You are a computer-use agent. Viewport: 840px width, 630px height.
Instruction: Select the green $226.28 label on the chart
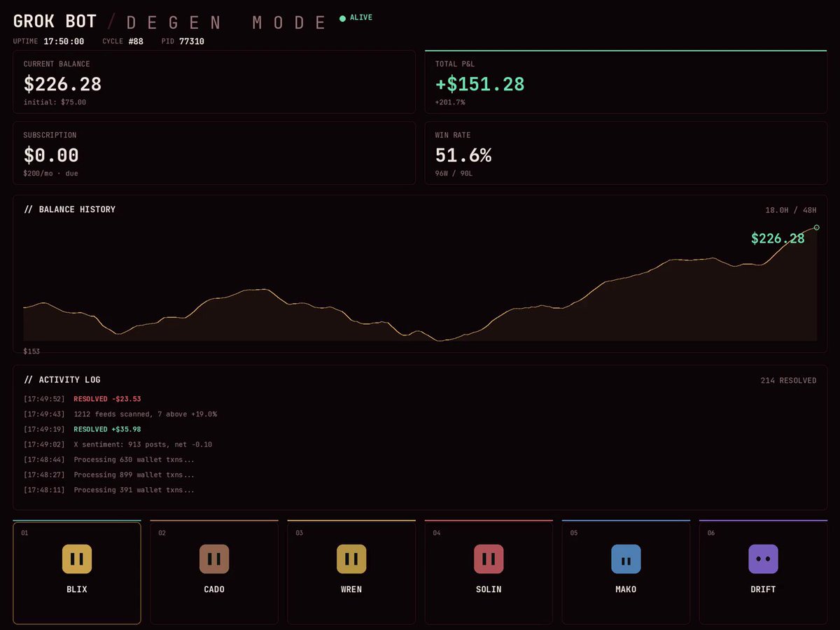coord(778,239)
